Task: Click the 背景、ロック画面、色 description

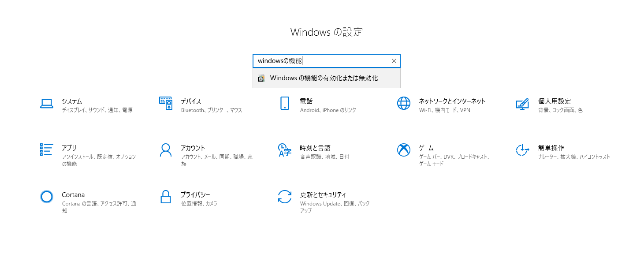Action: coord(560,110)
